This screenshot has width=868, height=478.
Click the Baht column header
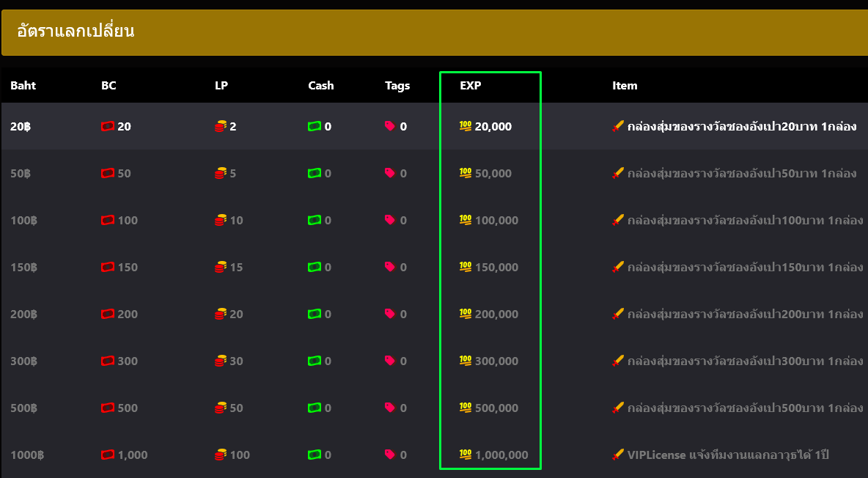(x=23, y=86)
